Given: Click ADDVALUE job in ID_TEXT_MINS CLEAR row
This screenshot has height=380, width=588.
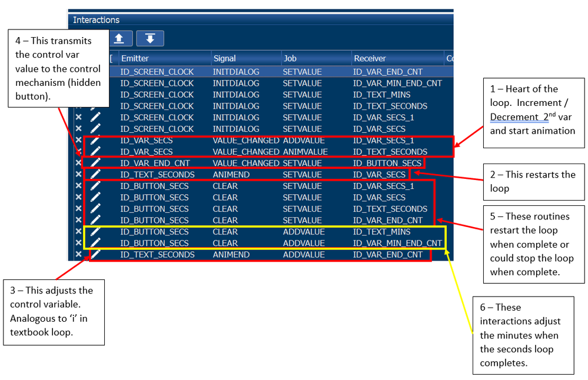Looking at the screenshot, I should coord(304,232).
